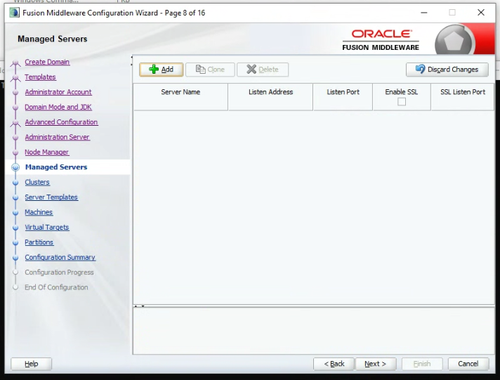This screenshot has height=380, width=500.
Task: Open the Create Domain step link
Action: pyautogui.click(x=47, y=62)
